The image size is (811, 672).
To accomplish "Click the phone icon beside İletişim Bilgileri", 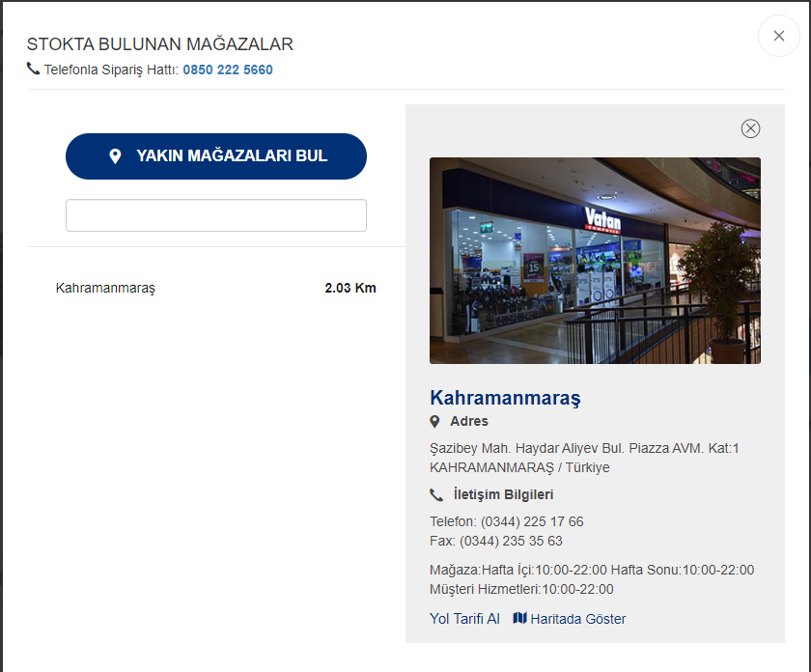I will pyautogui.click(x=436, y=493).
